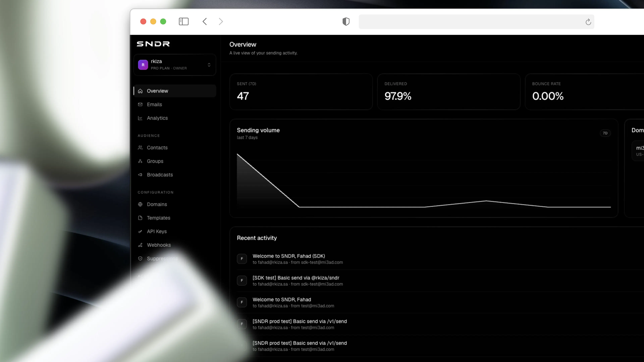The height and width of the screenshot is (362, 644).
Task: Click the "last 7 days" chart subtitle
Action: coord(247,138)
